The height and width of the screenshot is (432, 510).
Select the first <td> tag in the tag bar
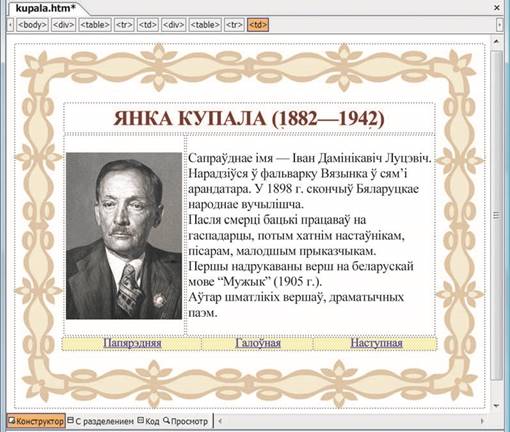click(148, 25)
